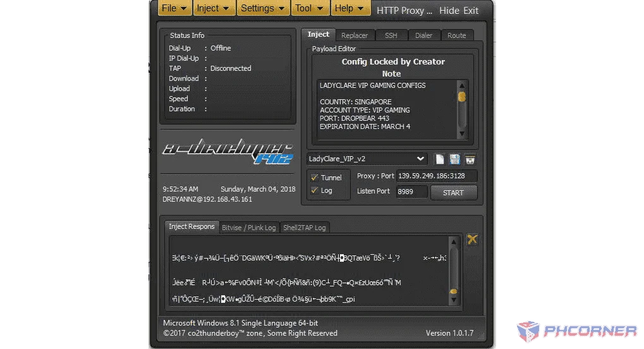The width and height of the screenshot is (644, 349).
Task: Click the a-developer logo banner
Action: click(x=228, y=151)
